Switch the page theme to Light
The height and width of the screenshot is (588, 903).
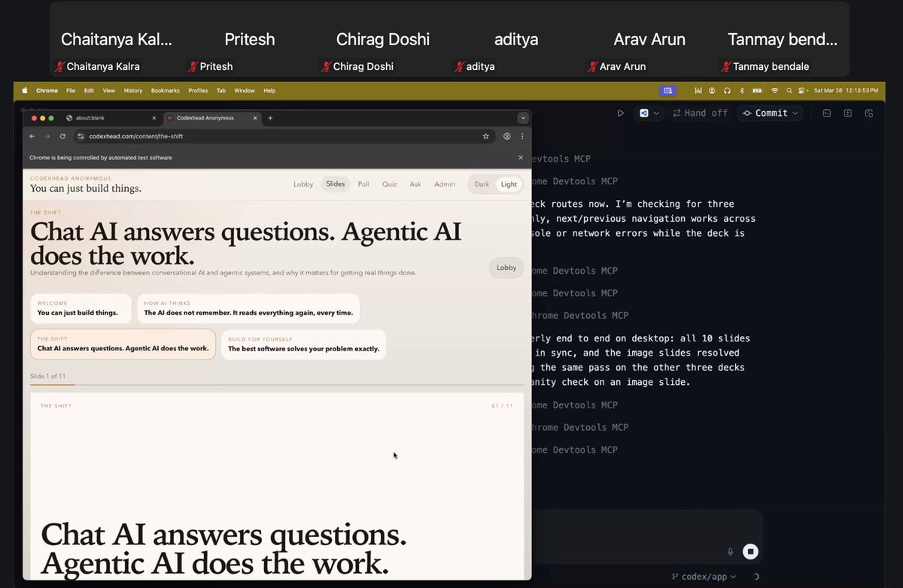pyautogui.click(x=509, y=184)
